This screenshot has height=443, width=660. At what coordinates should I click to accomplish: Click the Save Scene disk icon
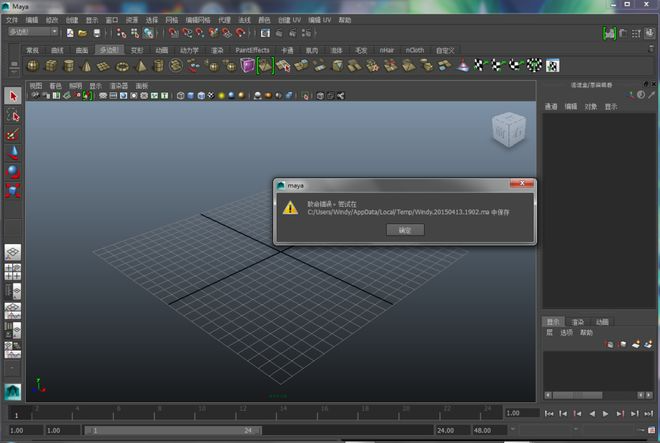[x=97, y=33]
